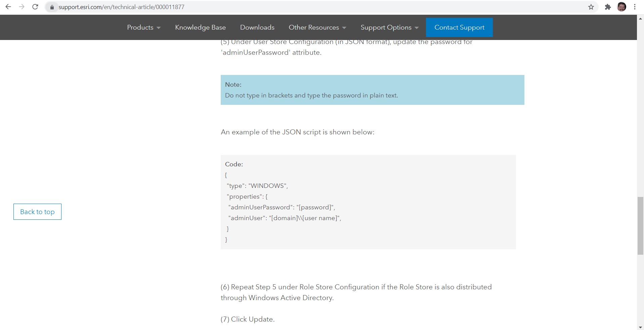The width and height of the screenshot is (644, 330).
Task: Select the Downloads menu item
Action: 257,27
